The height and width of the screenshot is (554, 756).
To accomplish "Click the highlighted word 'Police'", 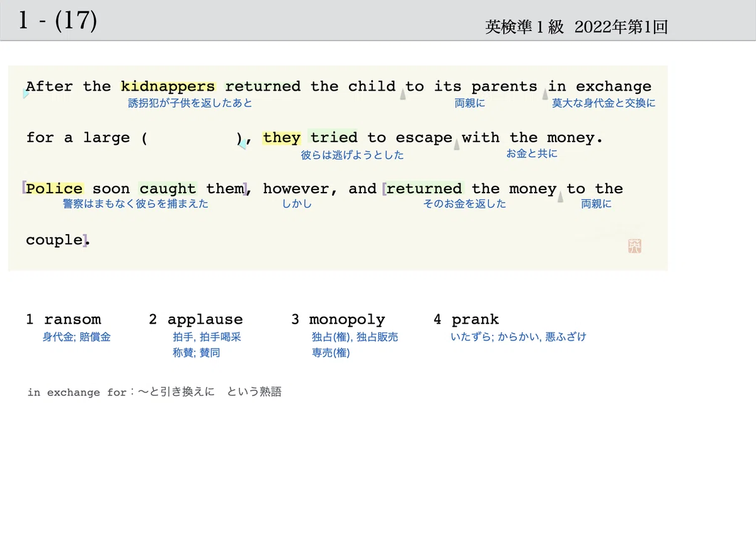I will tap(54, 189).
